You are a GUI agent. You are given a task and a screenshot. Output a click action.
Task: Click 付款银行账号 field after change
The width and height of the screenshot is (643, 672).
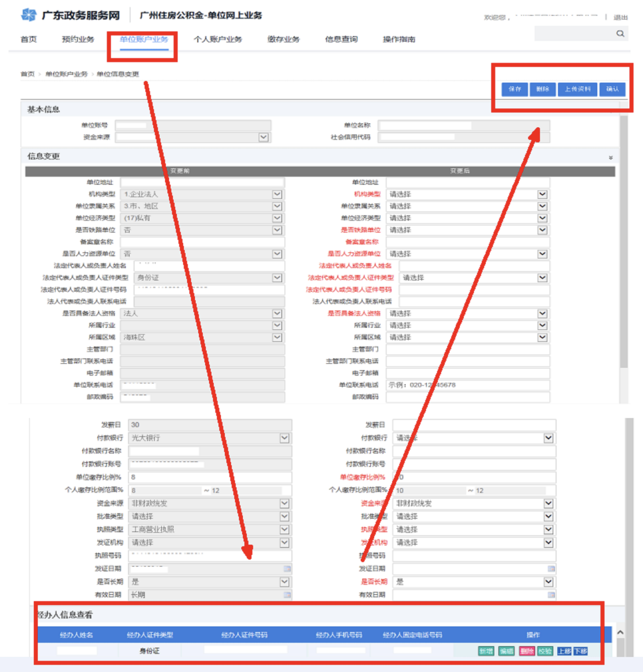[x=474, y=464]
